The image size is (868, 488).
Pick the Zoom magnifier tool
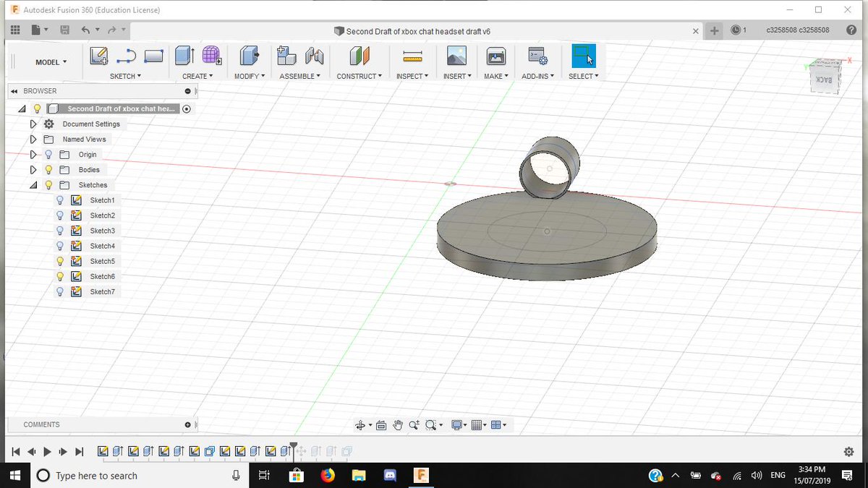click(x=414, y=425)
